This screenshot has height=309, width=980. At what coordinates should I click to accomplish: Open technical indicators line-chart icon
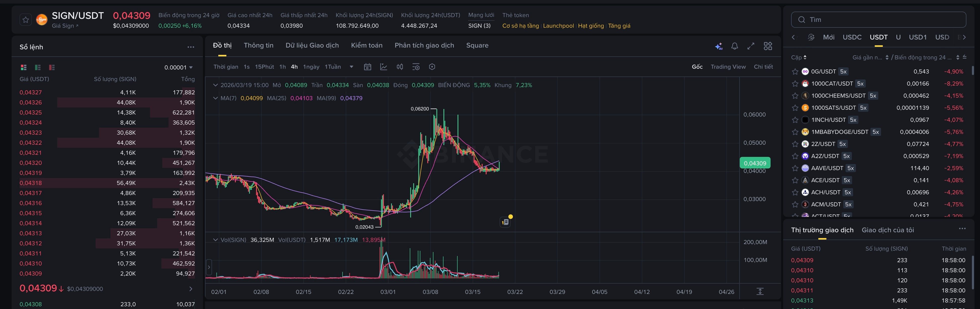coord(383,67)
